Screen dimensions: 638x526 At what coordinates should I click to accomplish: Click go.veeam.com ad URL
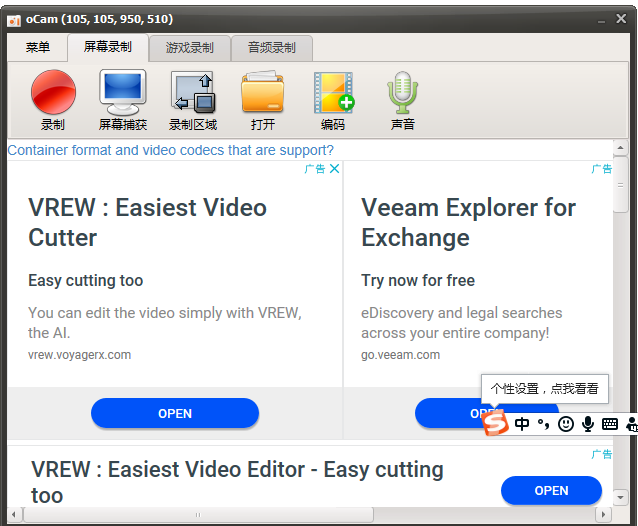[x=400, y=355]
